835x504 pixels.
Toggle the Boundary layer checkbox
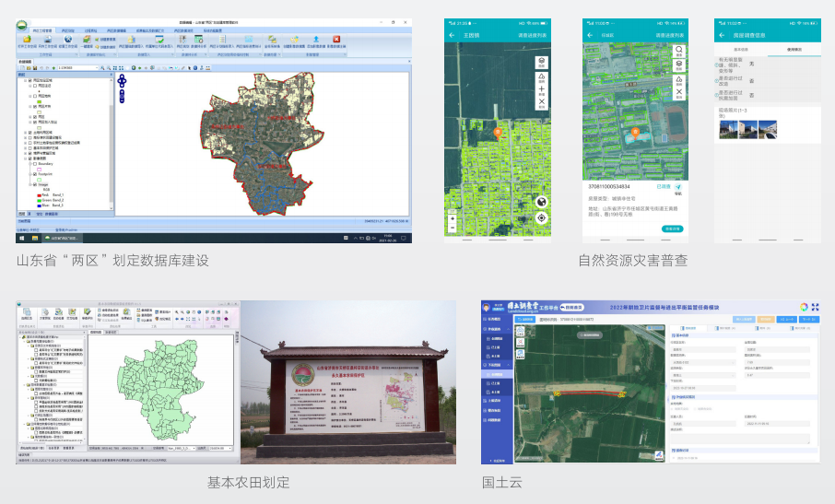pyautogui.click(x=33, y=164)
